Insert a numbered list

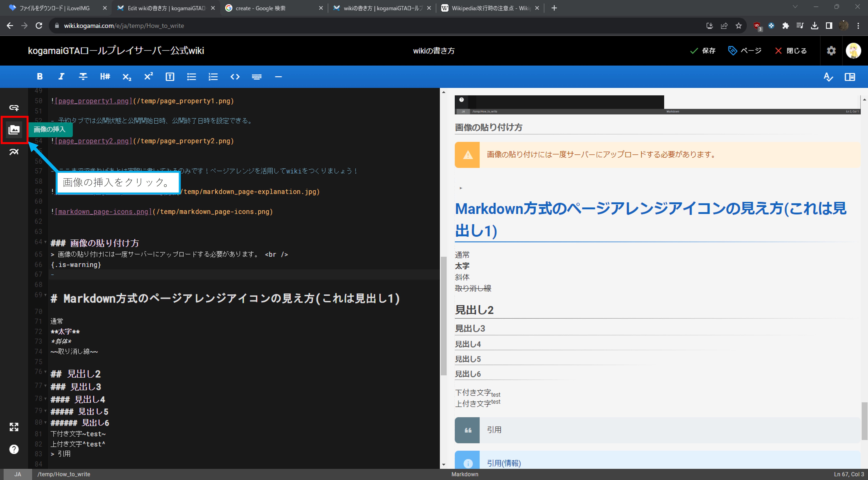213,77
